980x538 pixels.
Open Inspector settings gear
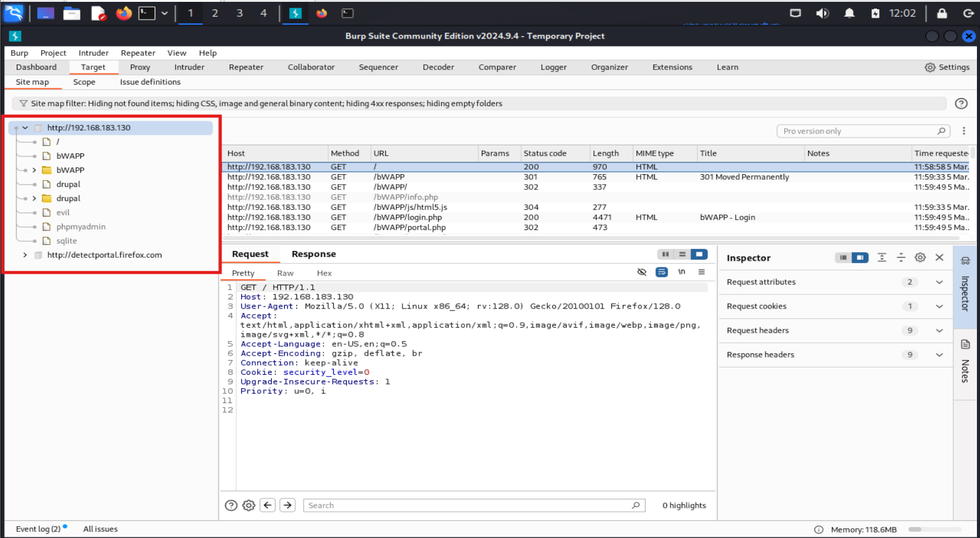920,258
